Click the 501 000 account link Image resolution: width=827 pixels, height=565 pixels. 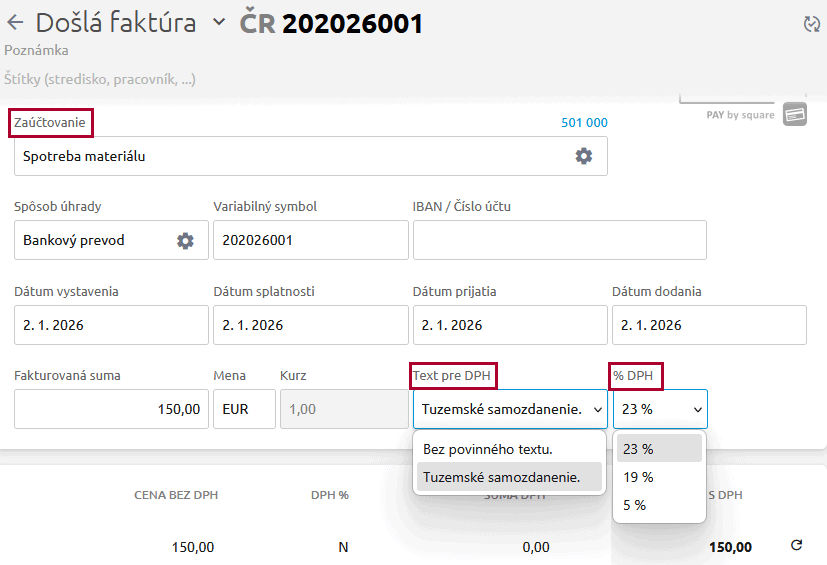point(584,123)
